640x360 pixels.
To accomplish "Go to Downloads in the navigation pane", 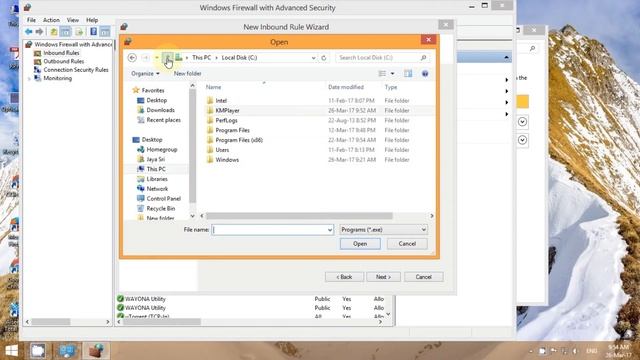I will [x=160, y=110].
